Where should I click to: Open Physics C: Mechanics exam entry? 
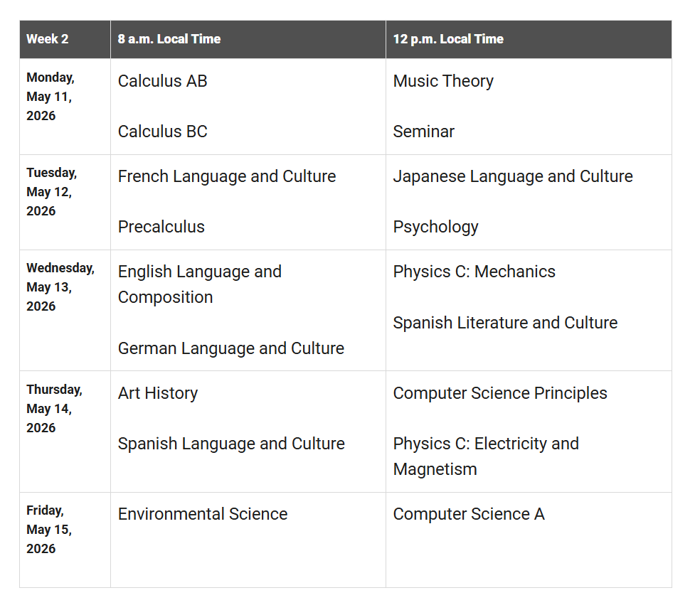pyautogui.click(x=474, y=272)
